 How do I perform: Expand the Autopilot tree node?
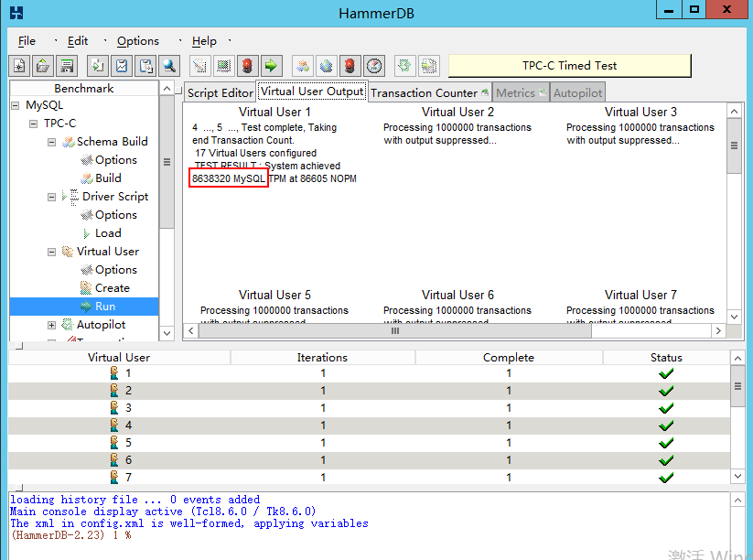(x=52, y=325)
